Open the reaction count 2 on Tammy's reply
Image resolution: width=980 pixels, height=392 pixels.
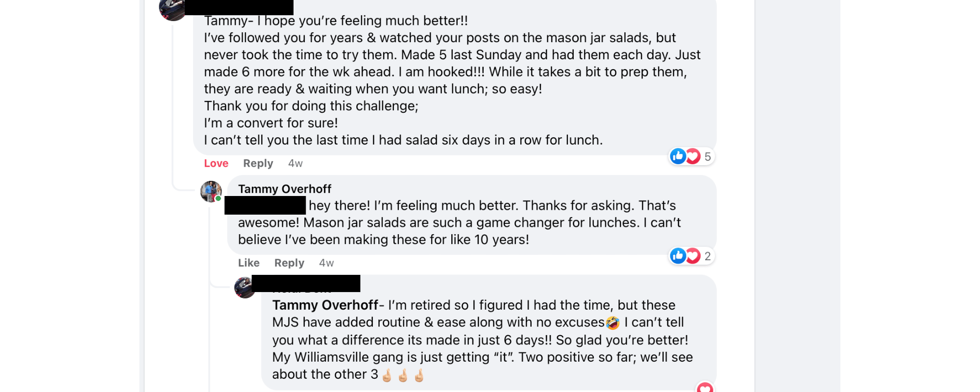(708, 256)
